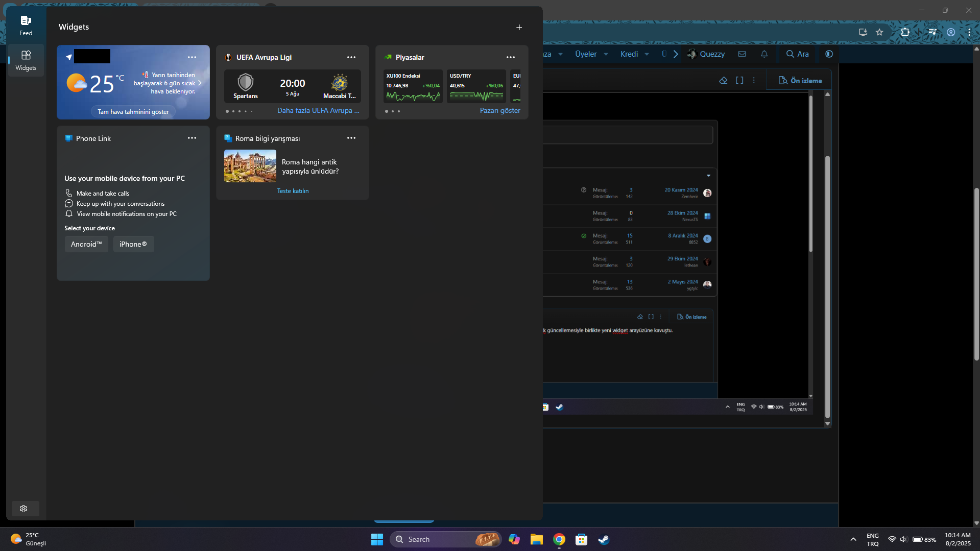Open forum notifications bell icon
Image resolution: width=980 pixels, height=551 pixels.
[764, 54]
